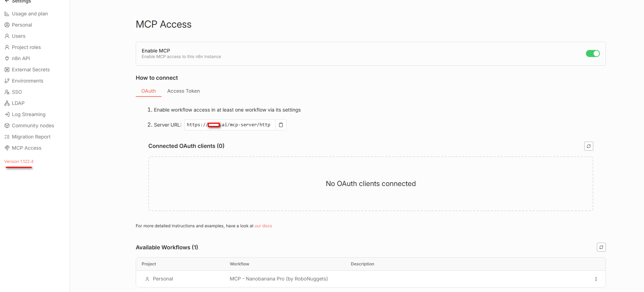Open Personal settings in sidebar
The width and height of the screenshot is (644, 292).
coord(22,25)
